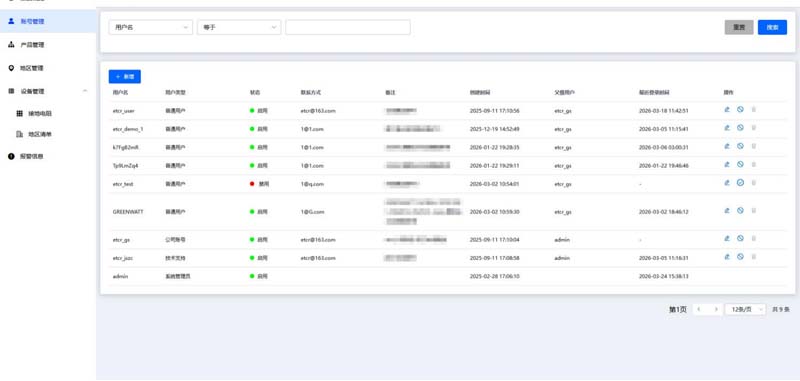This screenshot has width=800, height=381.
Task: Open 产品管理 in the sidebar
Action: tap(48, 45)
